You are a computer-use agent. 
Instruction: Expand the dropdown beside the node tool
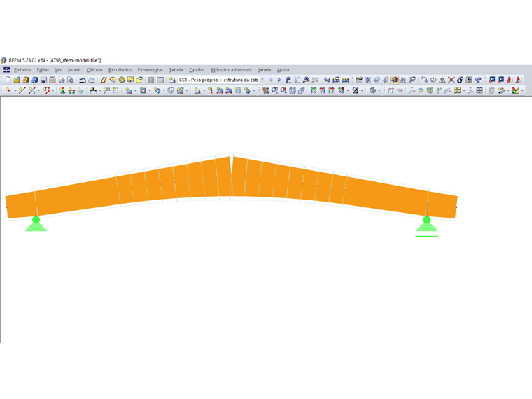coord(15,90)
